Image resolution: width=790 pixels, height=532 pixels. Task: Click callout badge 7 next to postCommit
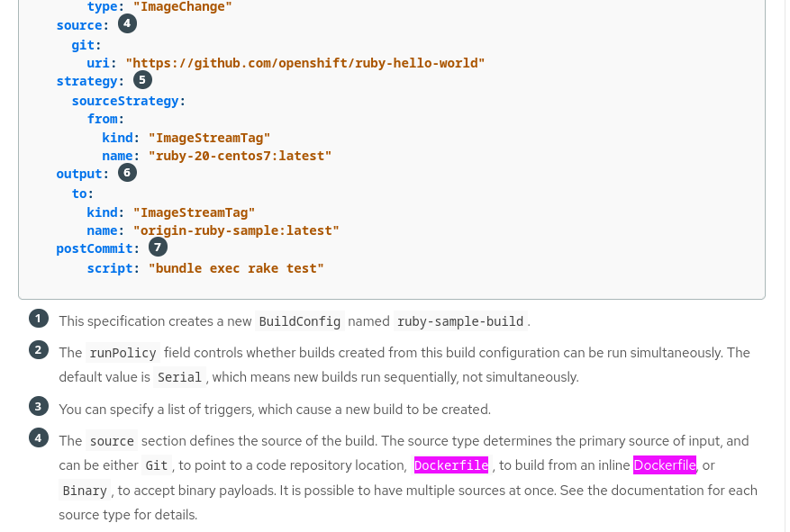158,246
